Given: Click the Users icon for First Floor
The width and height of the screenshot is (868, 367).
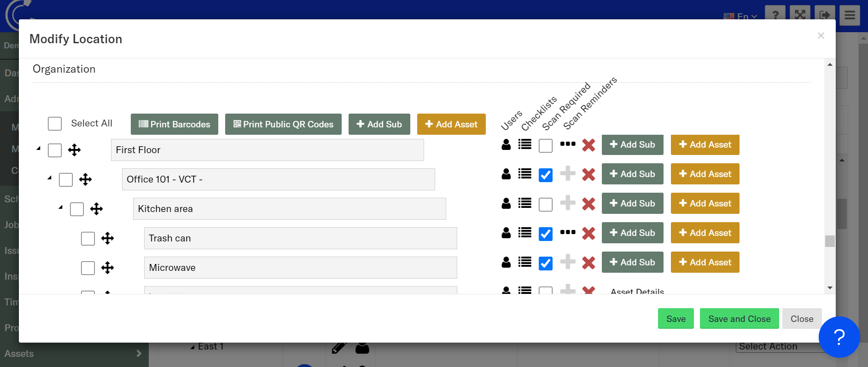Looking at the screenshot, I should point(506,144).
